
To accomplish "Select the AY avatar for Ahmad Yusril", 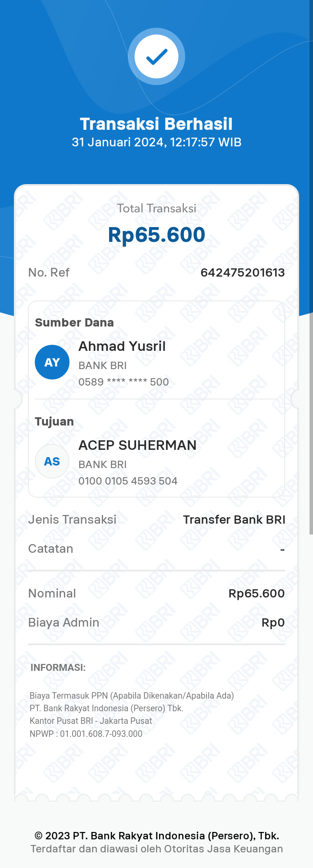I will pos(52,362).
